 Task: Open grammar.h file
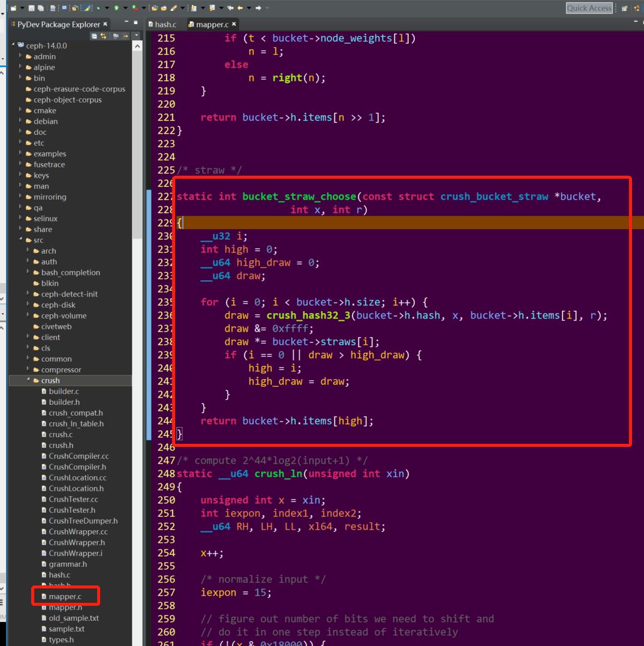(68, 564)
